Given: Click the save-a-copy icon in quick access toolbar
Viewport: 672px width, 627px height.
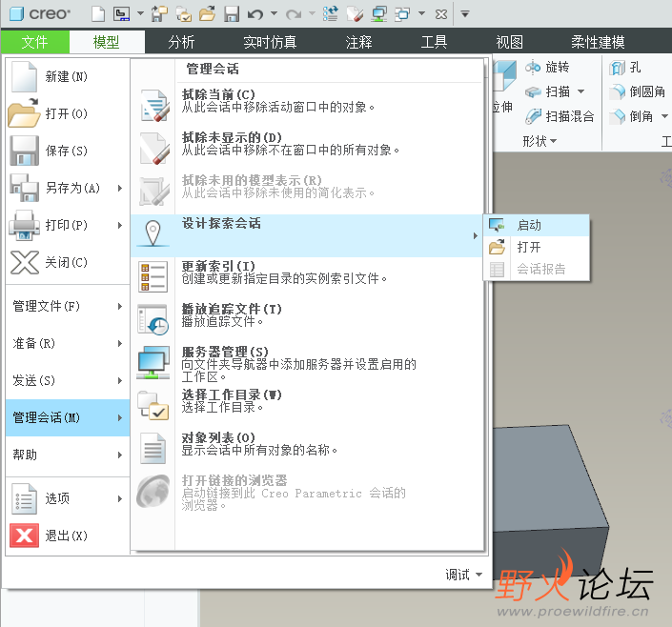Looking at the screenshot, I should click(x=159, y=14).
